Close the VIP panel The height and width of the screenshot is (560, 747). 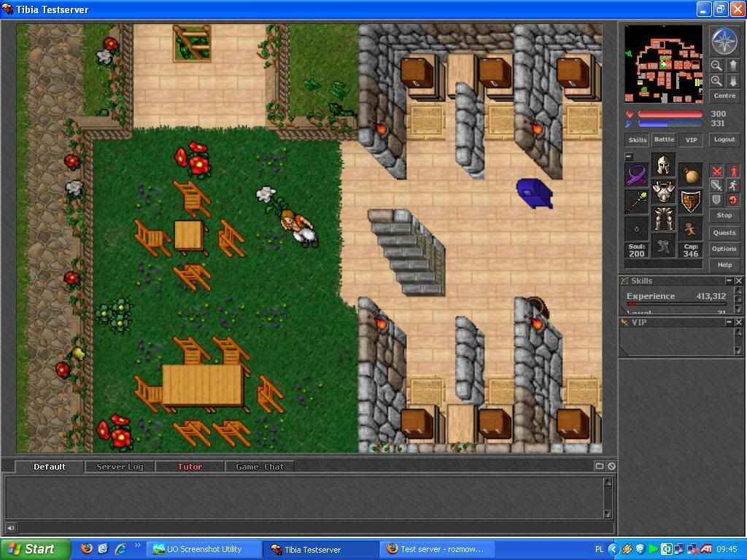coord(738,322)
